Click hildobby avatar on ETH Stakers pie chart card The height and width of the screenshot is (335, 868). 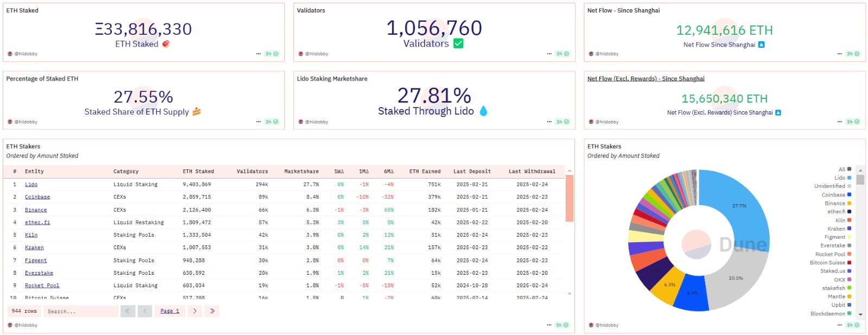[x=591, y=325]
